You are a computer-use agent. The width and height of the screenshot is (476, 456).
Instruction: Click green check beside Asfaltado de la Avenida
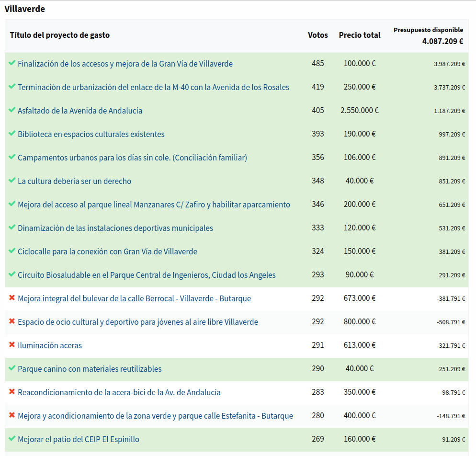pyautogui.click(x=12, y=110)
